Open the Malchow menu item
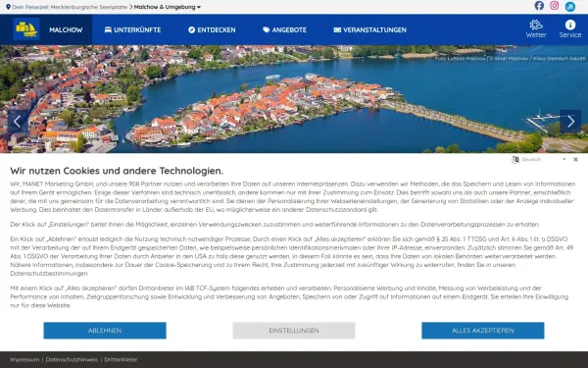Viewport: 588px width, 368px height. 66,29
